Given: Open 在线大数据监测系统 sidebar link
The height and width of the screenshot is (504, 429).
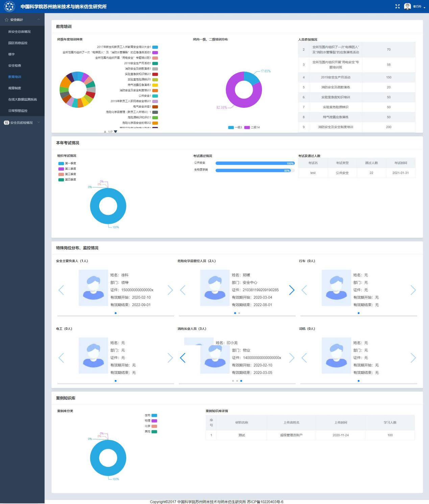Looking at the screenshot, I should pos(22,99).
